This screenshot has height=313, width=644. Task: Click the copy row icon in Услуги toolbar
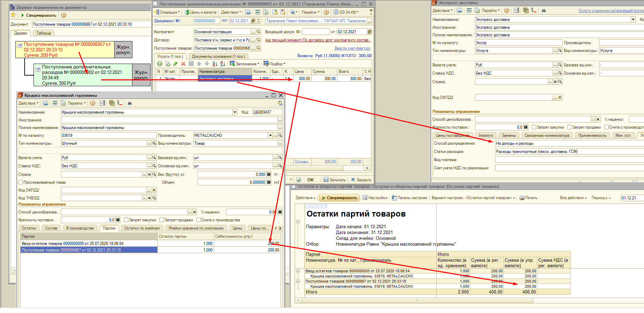tap(168, 64)
